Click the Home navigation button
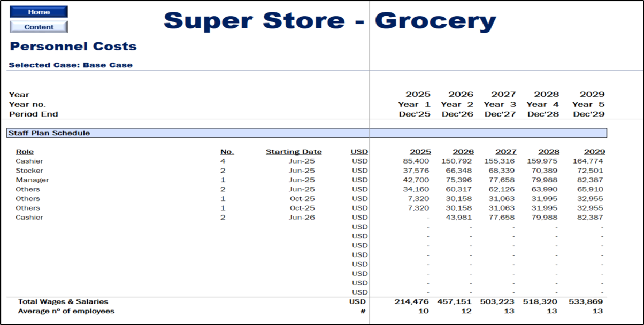Image resolution: width=644 pixels, height=325 pixels. (39, 12)
